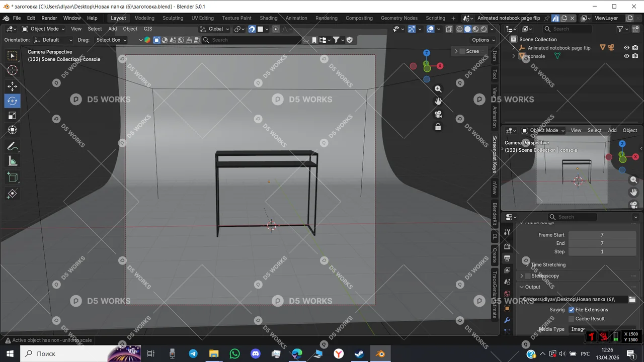
Task: Hide the console collection with its eye toggle
Action: [626, 56]
